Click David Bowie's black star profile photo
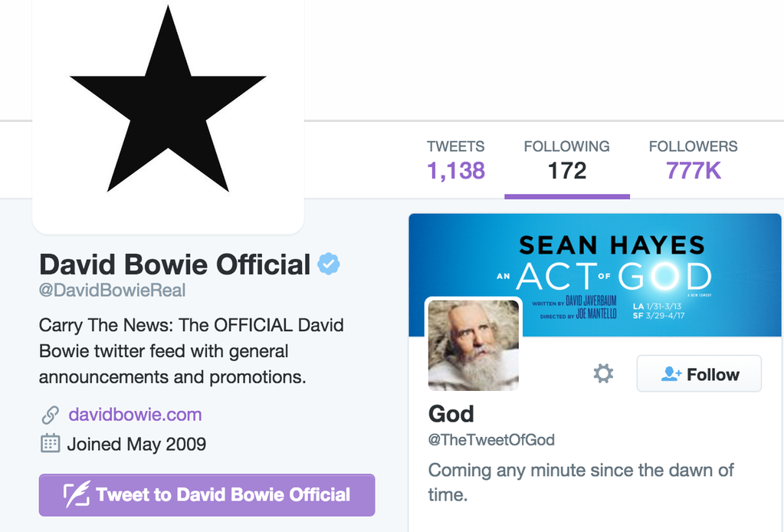The height and width of the screenshot is (532, 784). tap(168, 115)
